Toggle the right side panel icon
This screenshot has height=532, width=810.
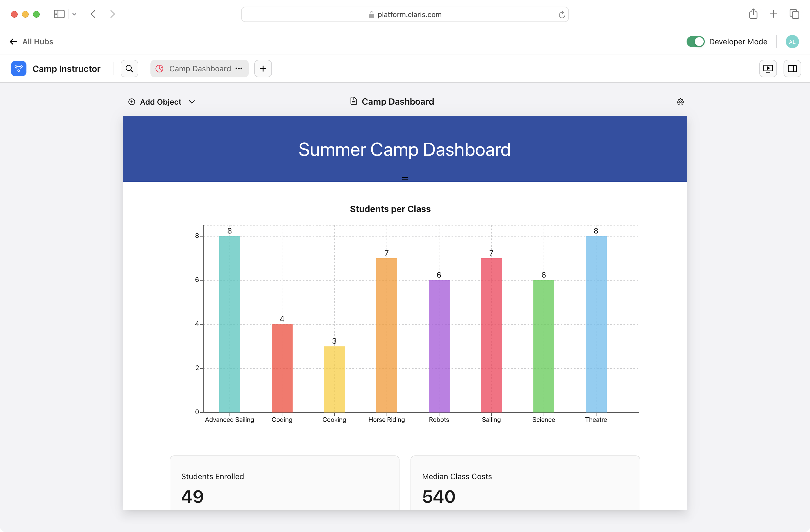click(792, 69)
